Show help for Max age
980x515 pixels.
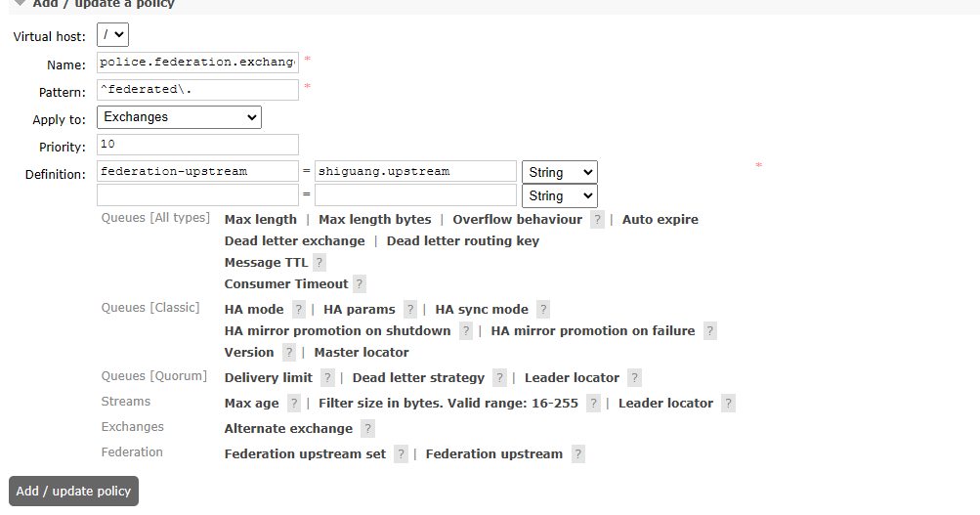294,404
